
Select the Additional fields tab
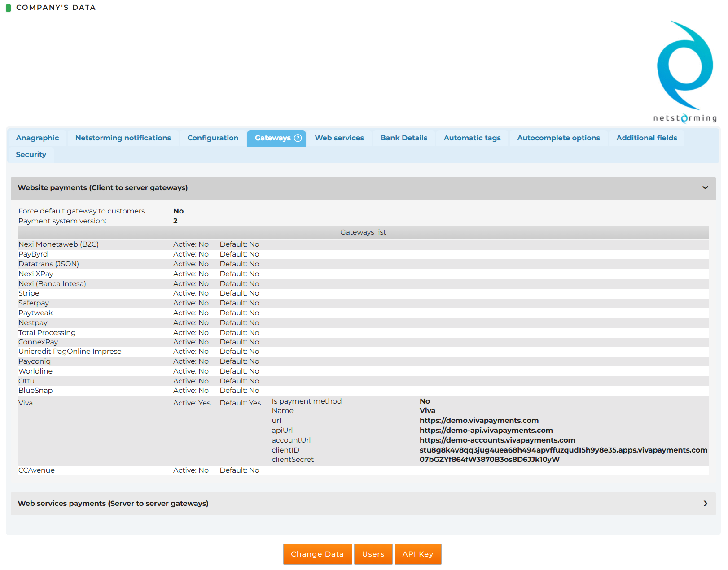pyautogui.click(x=646, y=138)
